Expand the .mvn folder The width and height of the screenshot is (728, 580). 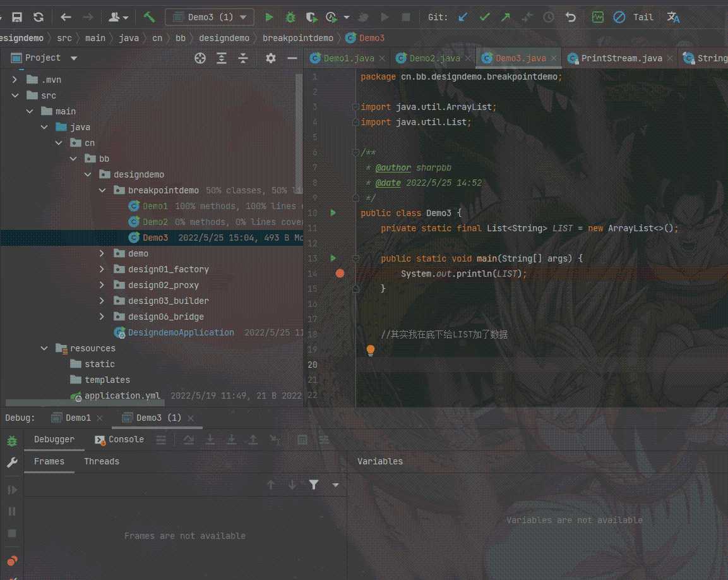click(x=15, y=80)
